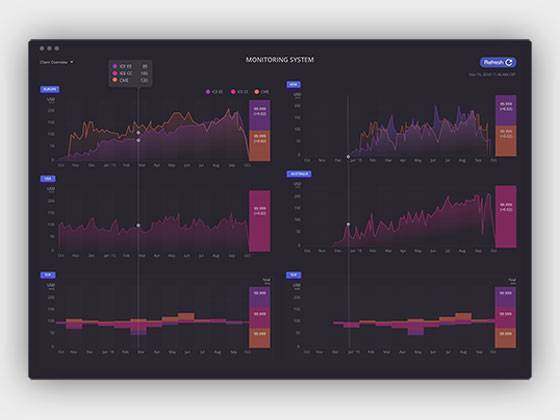Toggle the orange series in the chart legend

[x=262, y=92]
